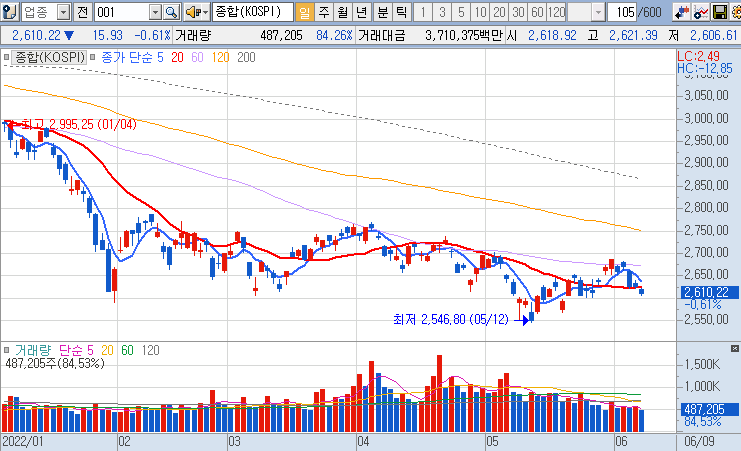Click the pink 5 volume MA legend
This screenshot has width=741, height=451.
[90, 350]
